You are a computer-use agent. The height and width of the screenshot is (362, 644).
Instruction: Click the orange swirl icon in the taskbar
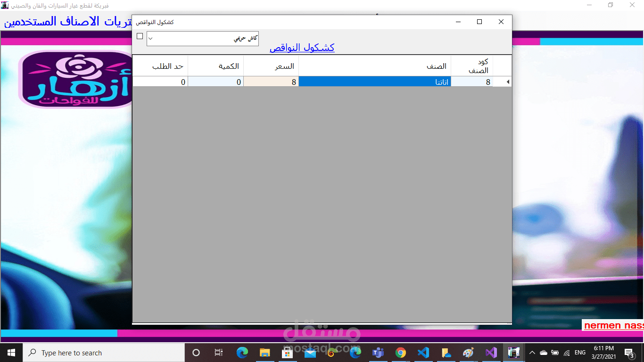click(x=332, y=353)
